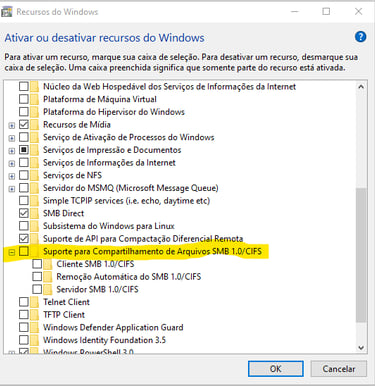The height and width of the screenshot is (386, 375).
Task: Click the folder icon beside Telnet Client
Action: 35,302
